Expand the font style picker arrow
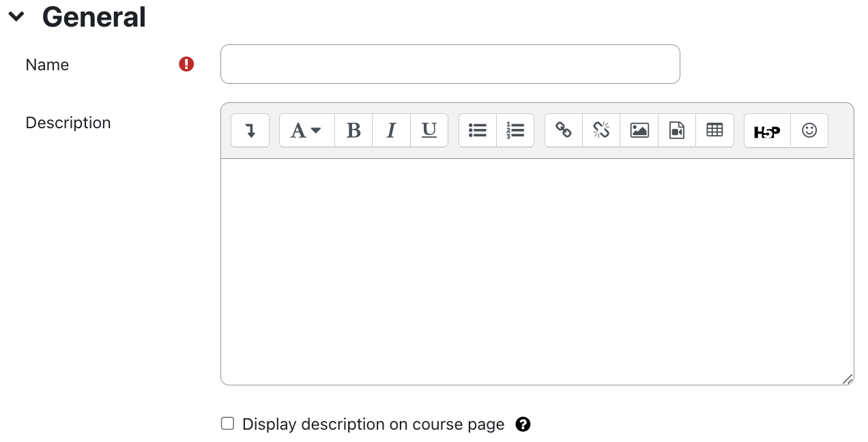The height and width of the screenshot is (442, 868). [x=317, y=130]
